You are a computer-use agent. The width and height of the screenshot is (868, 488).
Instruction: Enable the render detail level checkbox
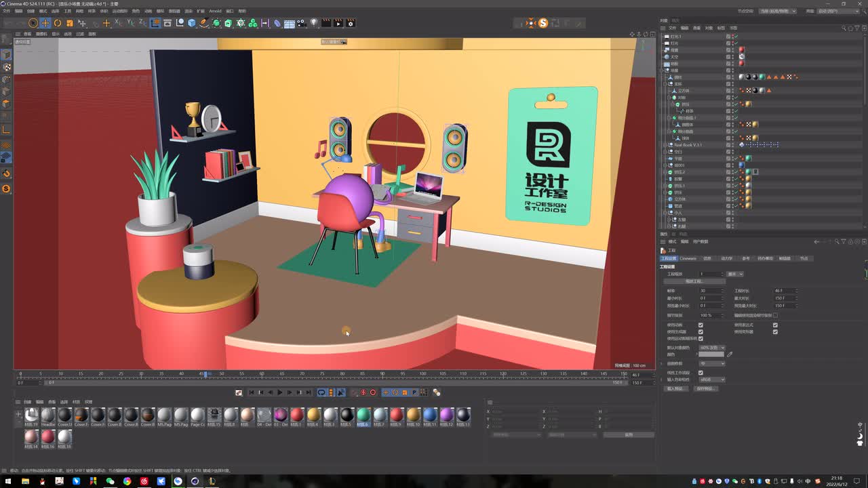[775, 315]
